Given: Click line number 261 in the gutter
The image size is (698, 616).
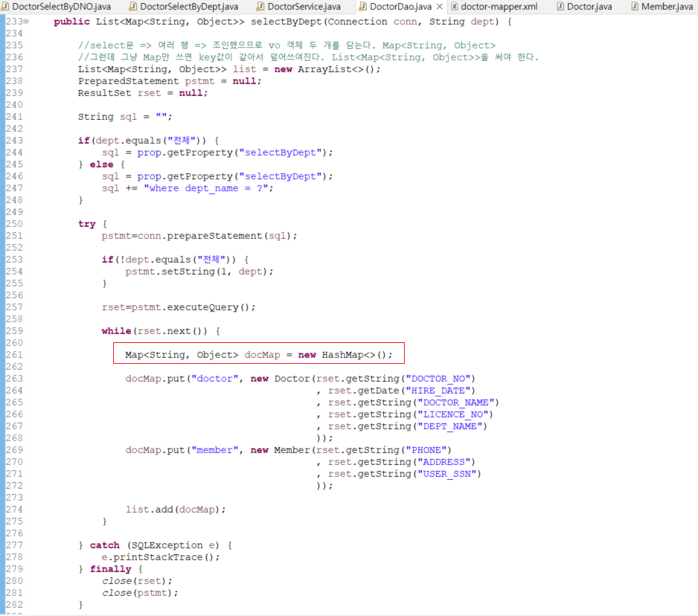Looking at the screenshot, I should point(14,355).
